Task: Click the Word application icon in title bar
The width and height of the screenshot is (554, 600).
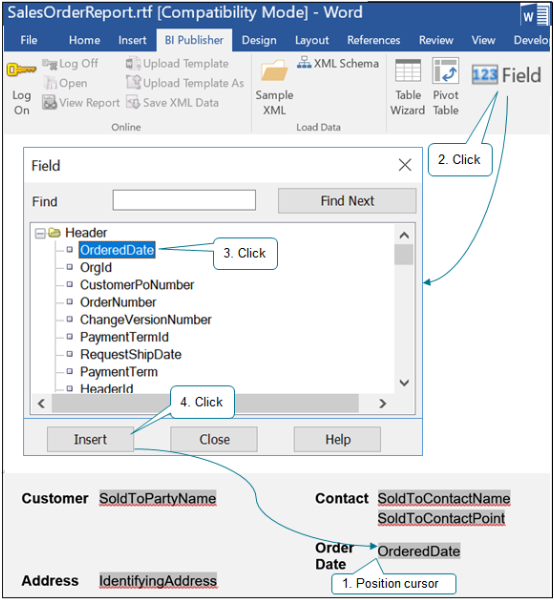Action: coord(534,15)
